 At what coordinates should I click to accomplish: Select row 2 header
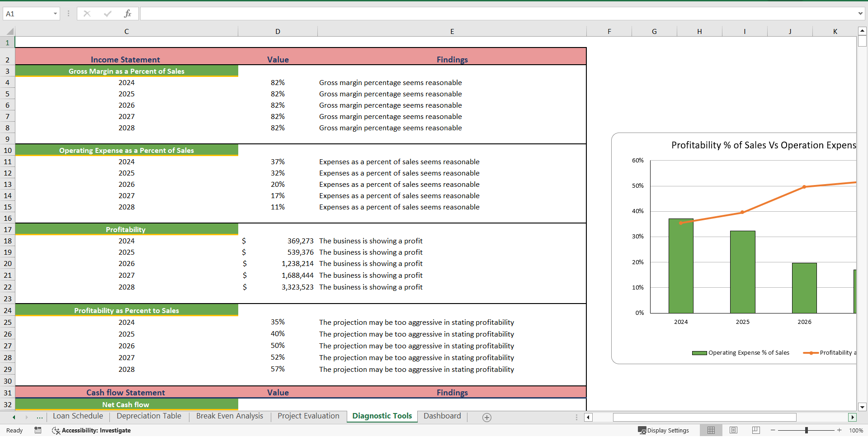(7, 56)
